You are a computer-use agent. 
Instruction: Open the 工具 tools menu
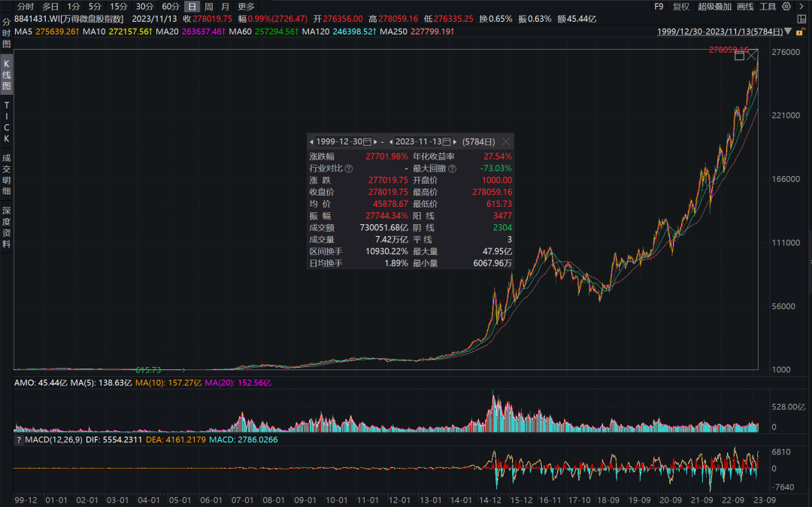pos(768,7)
